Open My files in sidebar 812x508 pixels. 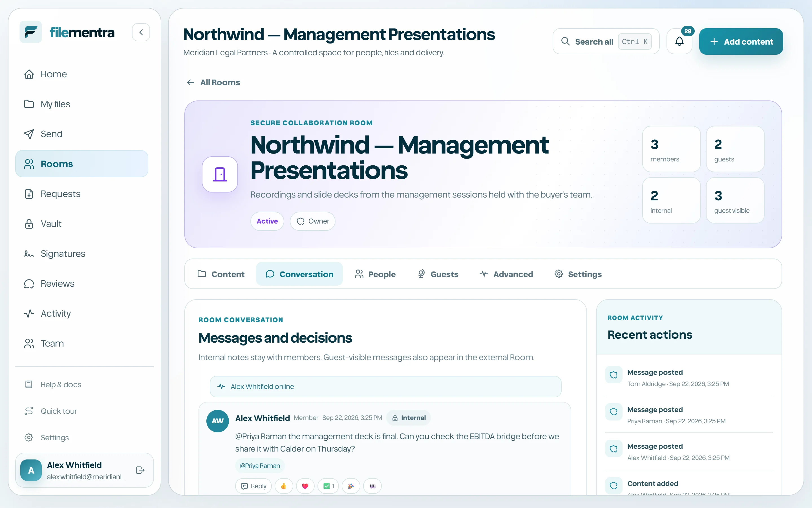(x=81, y=104)
